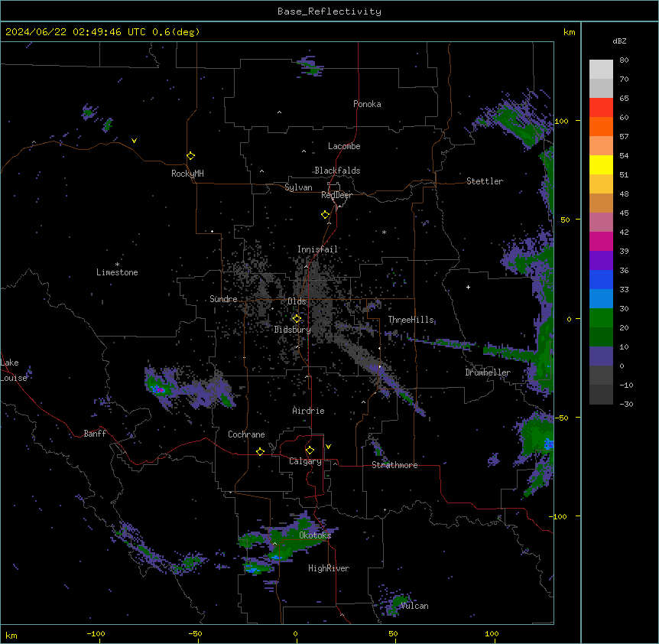Click the Sylvan label
Screen dimensions: 659x644
tap(298, 187)
